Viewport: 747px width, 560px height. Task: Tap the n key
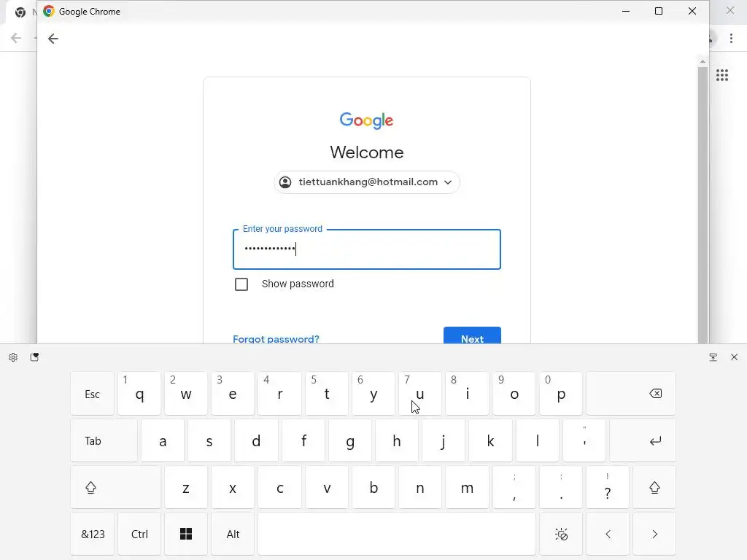click(419, 487)
